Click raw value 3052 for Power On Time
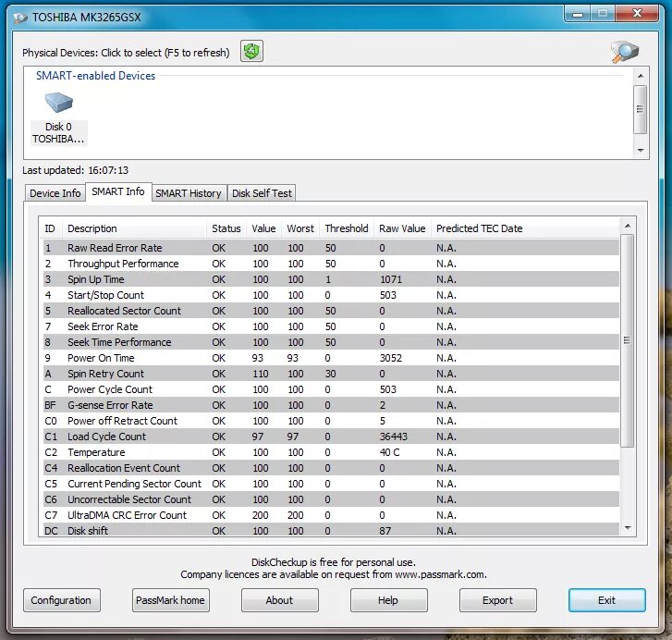 pos(391,358)
